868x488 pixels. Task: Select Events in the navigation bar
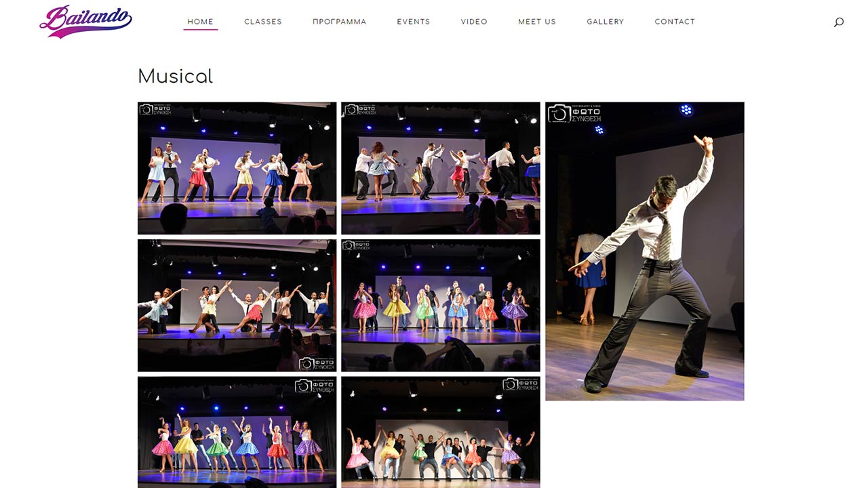tap(414, 22)
